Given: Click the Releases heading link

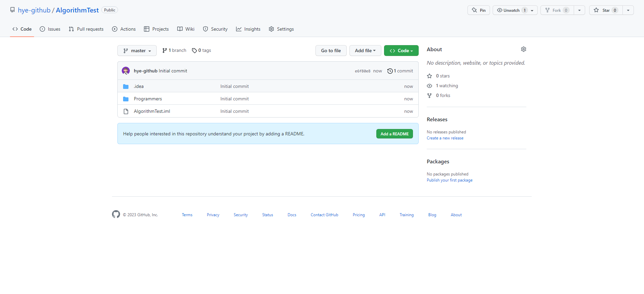Looking at the screenshot, I should point(437,119).
